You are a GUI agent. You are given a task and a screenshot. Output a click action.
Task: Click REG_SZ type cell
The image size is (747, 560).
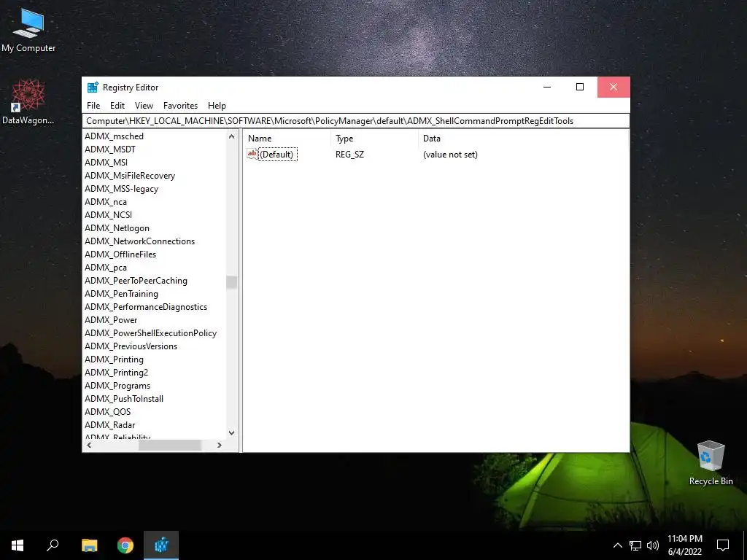tap(349, 155)
